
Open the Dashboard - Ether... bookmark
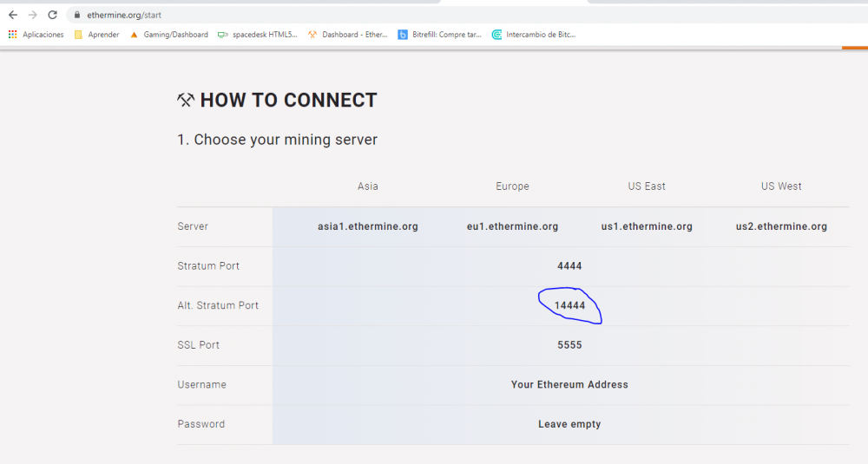coord(348,35)
